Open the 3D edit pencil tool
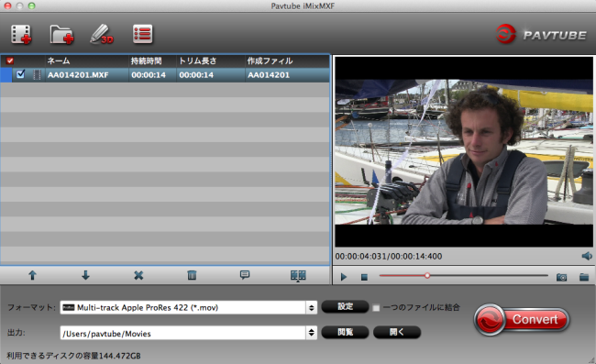596x364 pixels. [102, 35]
